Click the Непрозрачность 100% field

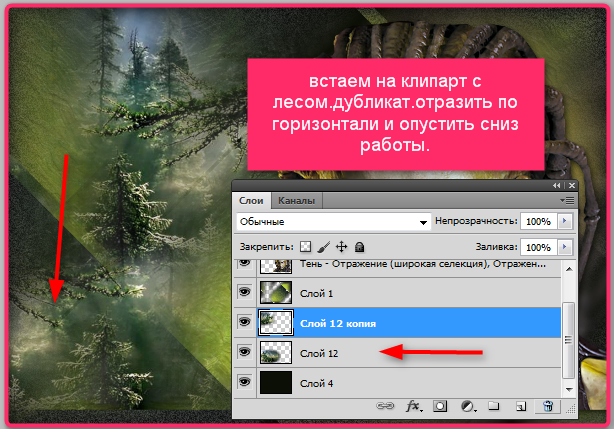coord(539,222)
